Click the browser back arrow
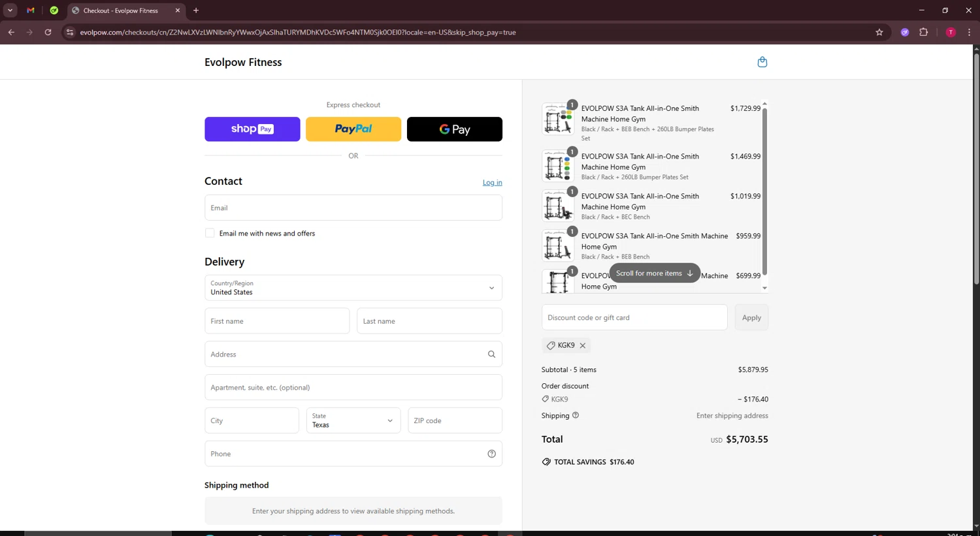Screen dimensions: 980x536 [x=11, y=32]
